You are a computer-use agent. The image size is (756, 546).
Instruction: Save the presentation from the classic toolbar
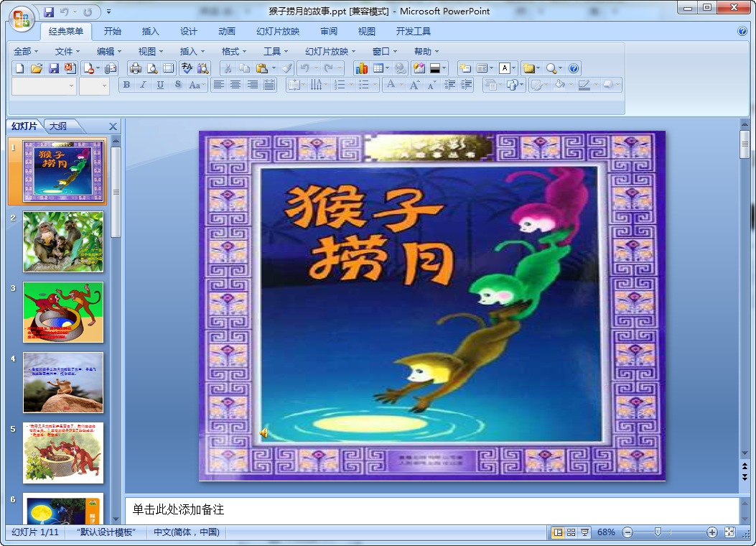pyautogui.click(x=54, y=68)
